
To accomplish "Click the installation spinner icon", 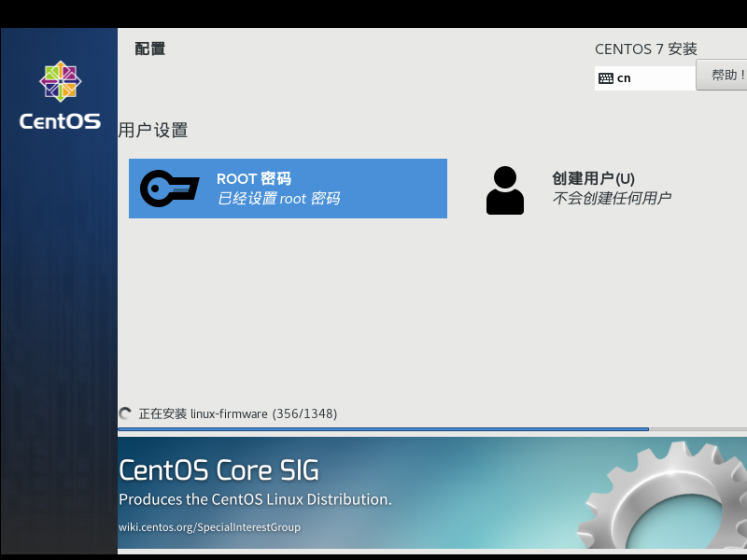I will pyautogui.click(x=125, y=413).
